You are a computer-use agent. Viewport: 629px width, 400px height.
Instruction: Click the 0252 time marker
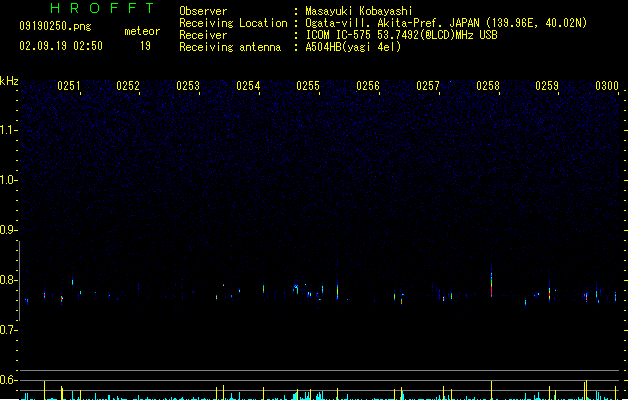coord(128,86)
